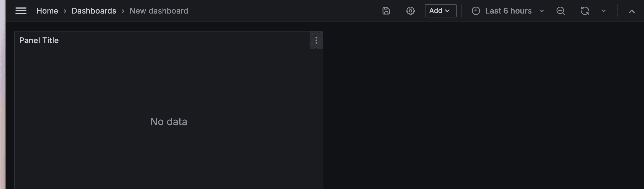The image size is (644, 189).
Task: Collapse the dashboard controls bar
Action: 632,11
